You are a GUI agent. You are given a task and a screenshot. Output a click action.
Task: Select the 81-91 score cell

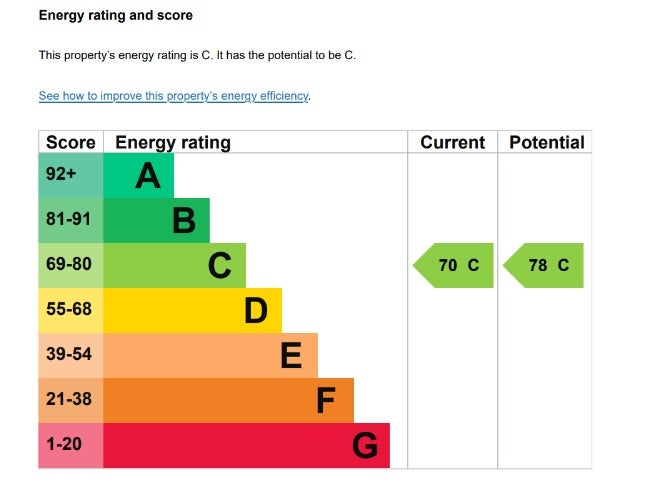[71, 220]
